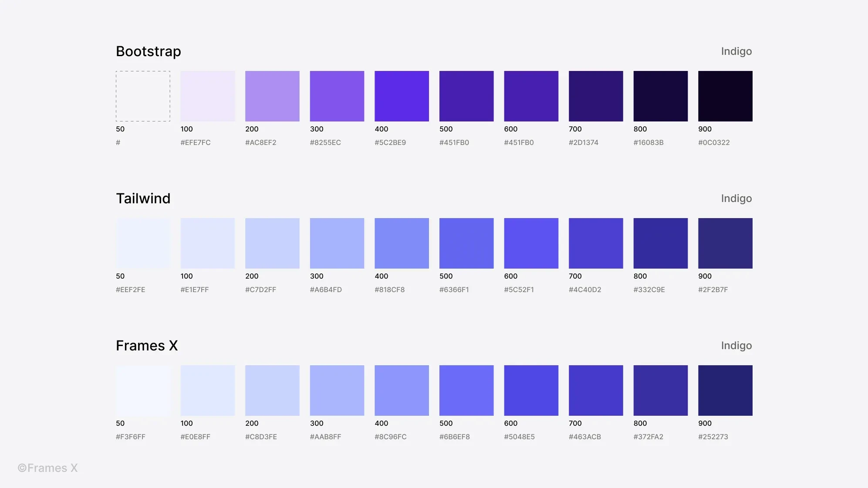Click the Bootstrap section heading

(x=149, y=51)
